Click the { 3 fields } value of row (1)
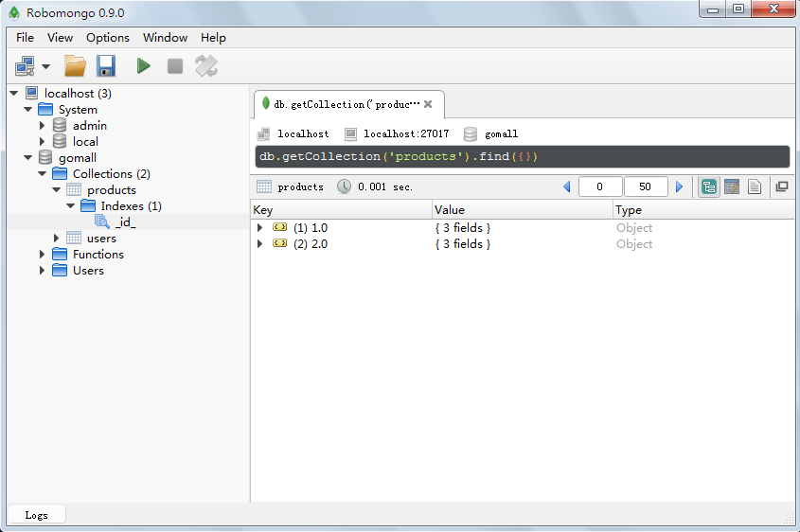 [x=463, y=227]
